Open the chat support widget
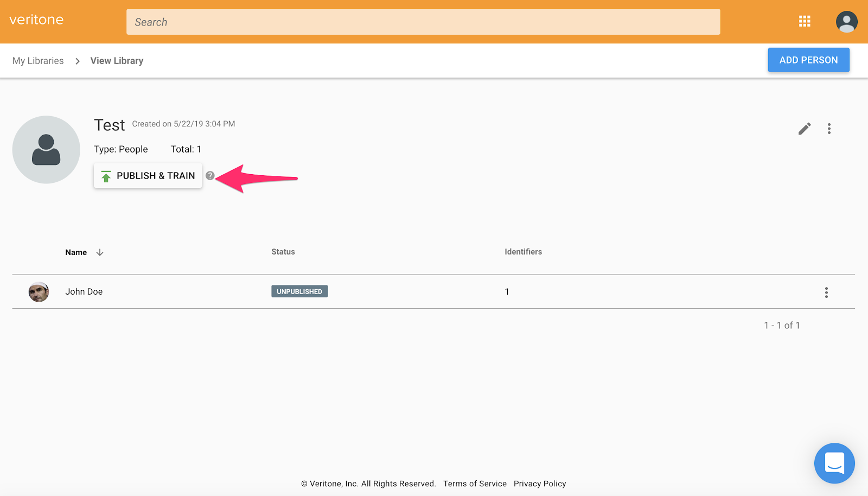Viewport: 868px width, 496px height. pyautogui.click(x=834, y=463)
